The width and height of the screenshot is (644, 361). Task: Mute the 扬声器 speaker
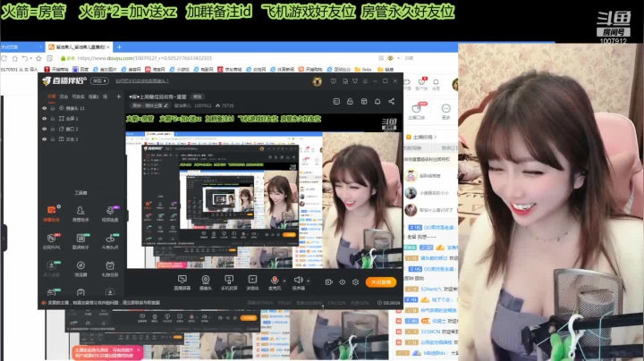click(298, 281)
